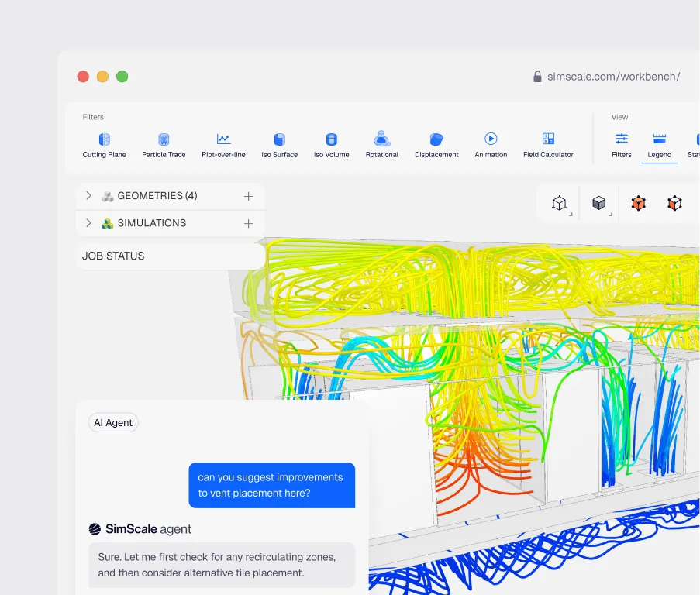700x595 pixels.
Task: Open the wireframe cube view dropdown
Action: coord(560,204)
